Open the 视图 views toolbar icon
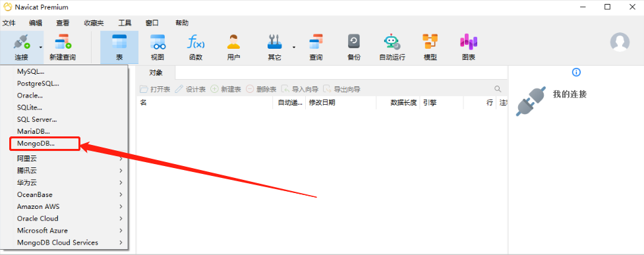 158,42
